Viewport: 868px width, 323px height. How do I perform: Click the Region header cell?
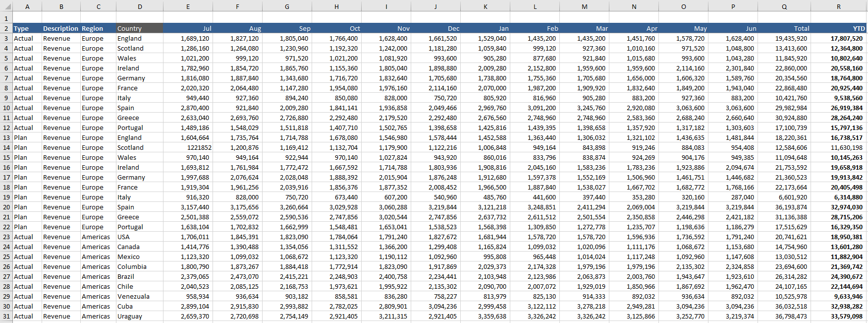(x=98, y=28)
